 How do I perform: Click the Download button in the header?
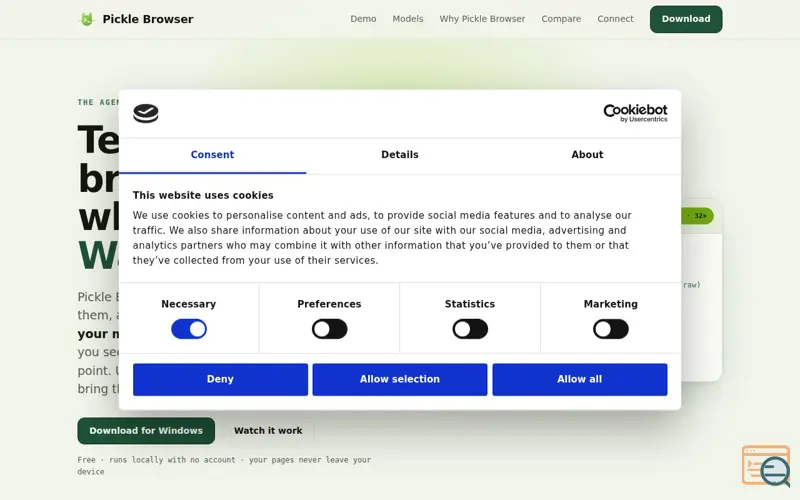pos(686,19)
